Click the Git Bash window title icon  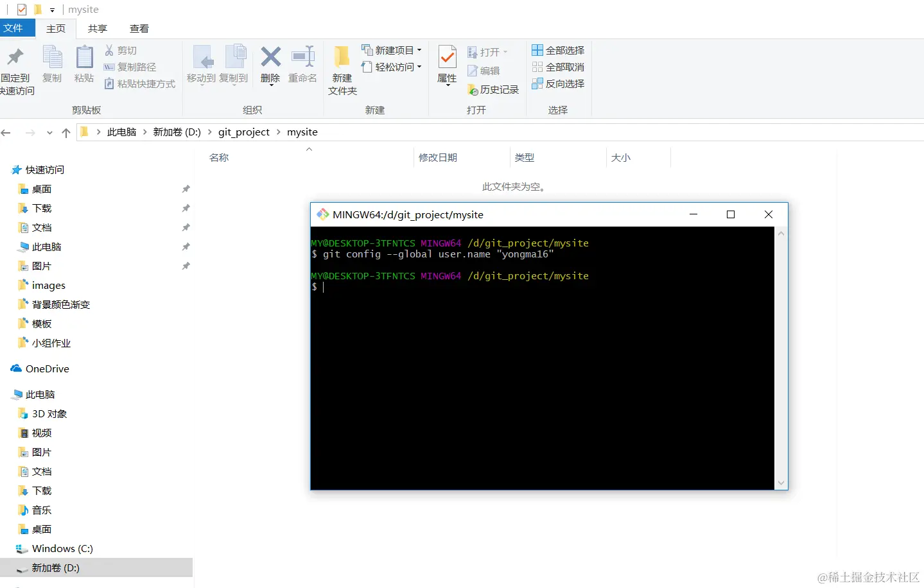pyautogui.click(x=323, y=214)
